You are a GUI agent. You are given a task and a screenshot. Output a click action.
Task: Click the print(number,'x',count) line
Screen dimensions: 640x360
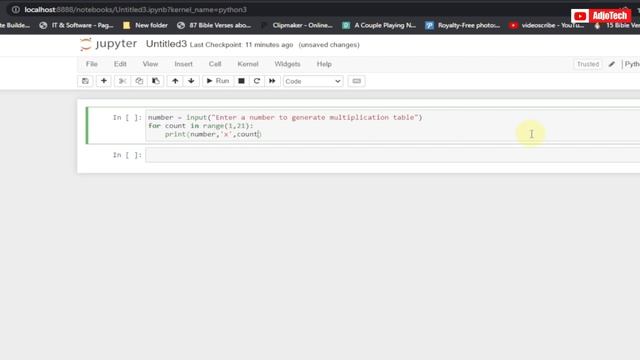[x=213, y=134]
